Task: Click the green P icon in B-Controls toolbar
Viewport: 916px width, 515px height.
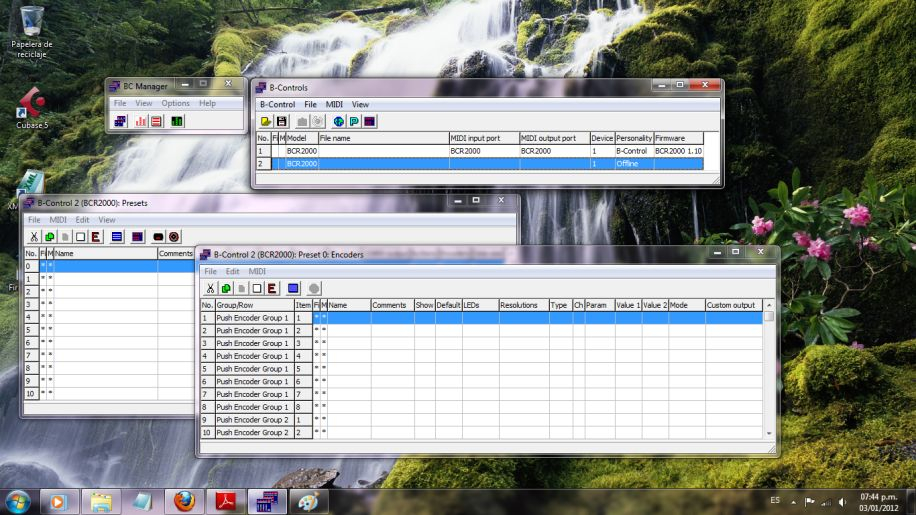Action: (x=354, y=121)
